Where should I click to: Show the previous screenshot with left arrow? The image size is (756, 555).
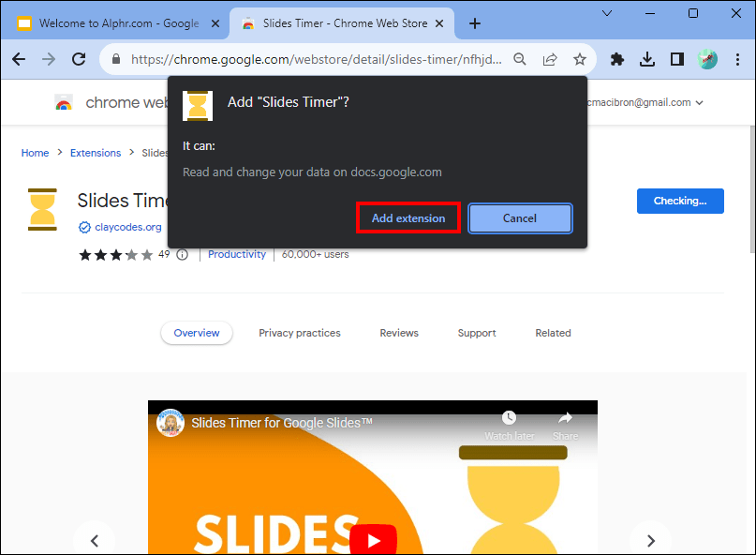(95, 541)
